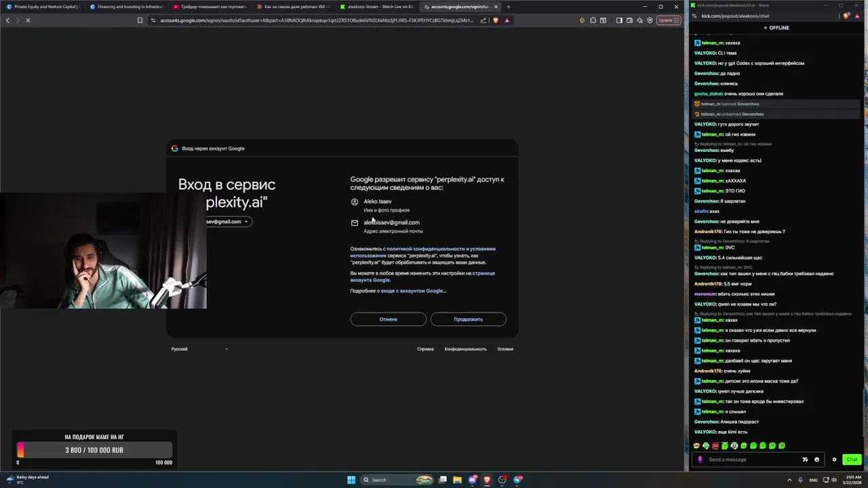Open the Русский language dropdown
This screenshot has height=488, width=868.
(200, 349)
